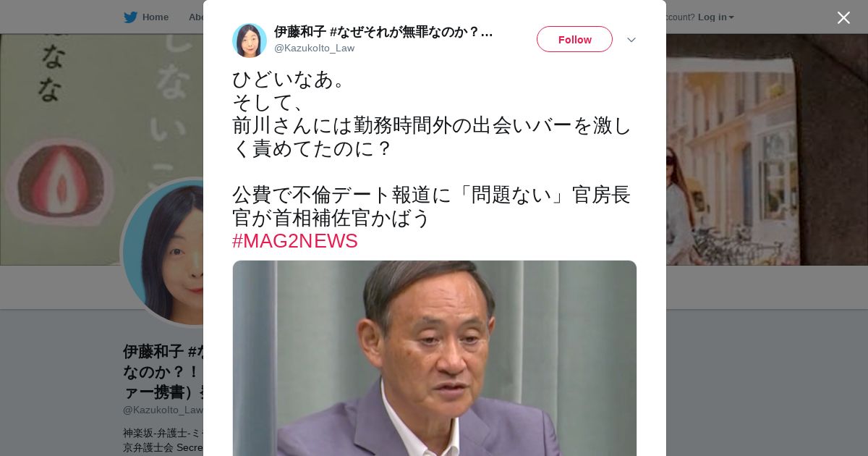
Task: Expand the tweet's more-options chevron
Action: (x=631, y=40)
